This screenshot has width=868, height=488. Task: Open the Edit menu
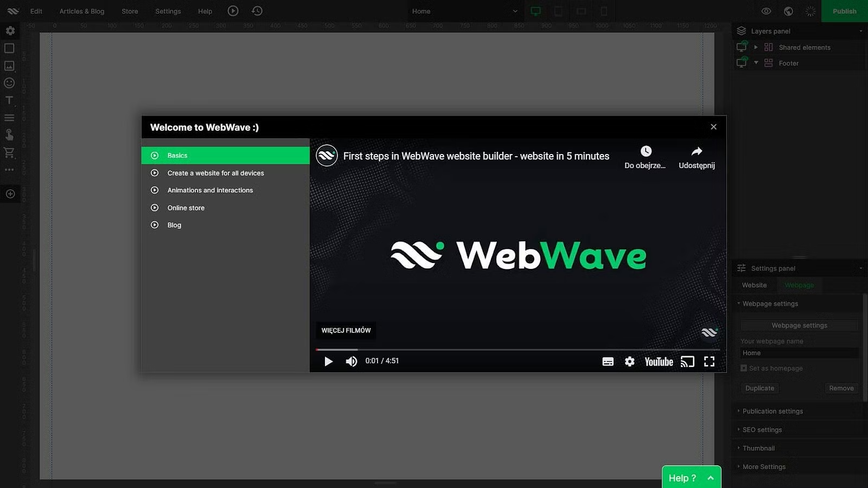(36, 11)
